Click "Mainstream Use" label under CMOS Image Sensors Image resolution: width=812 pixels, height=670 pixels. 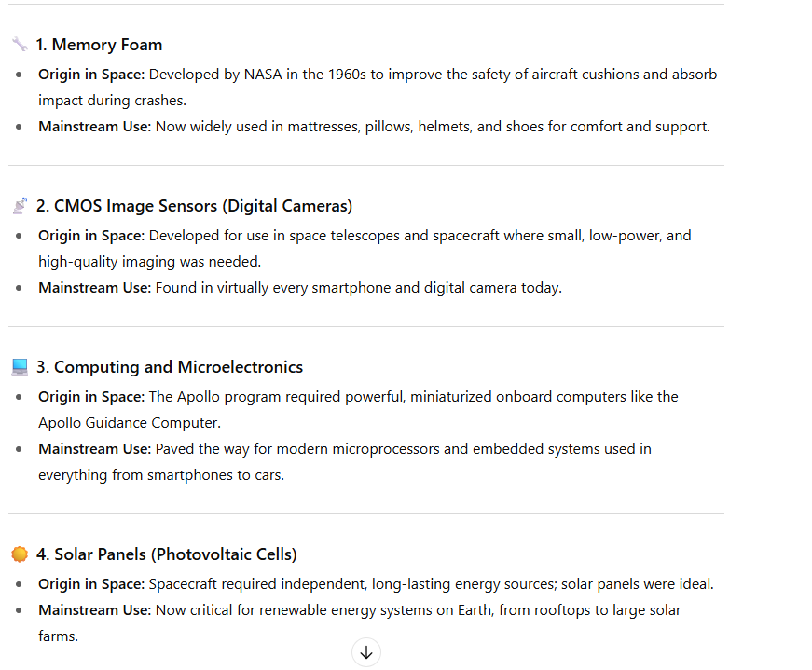click(x=94, y=288)
